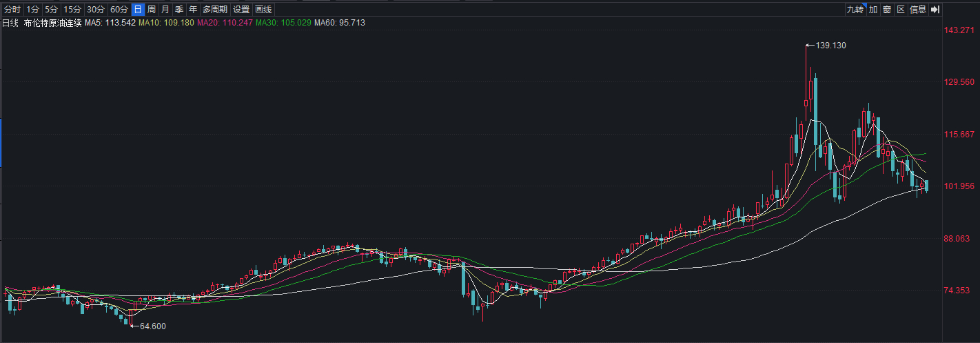Open the 信息 info panel
This screenshot has width=980, height=343.
pos(918,9)
